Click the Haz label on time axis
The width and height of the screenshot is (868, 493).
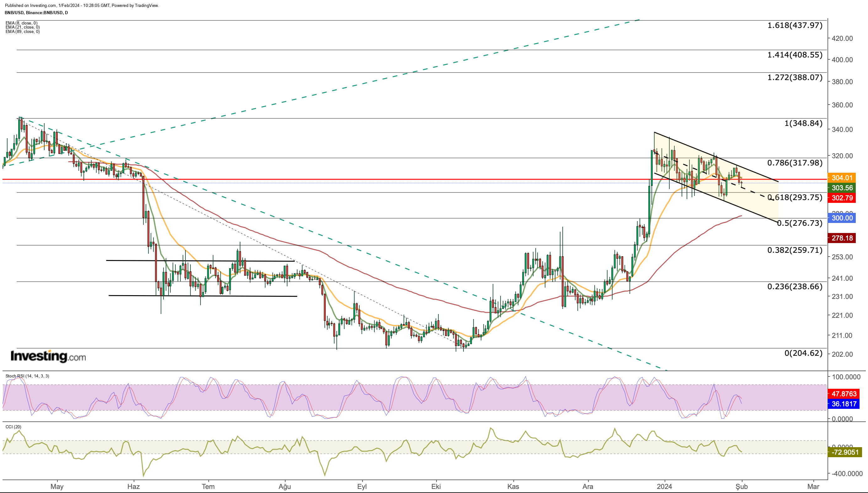pos(134,487)
